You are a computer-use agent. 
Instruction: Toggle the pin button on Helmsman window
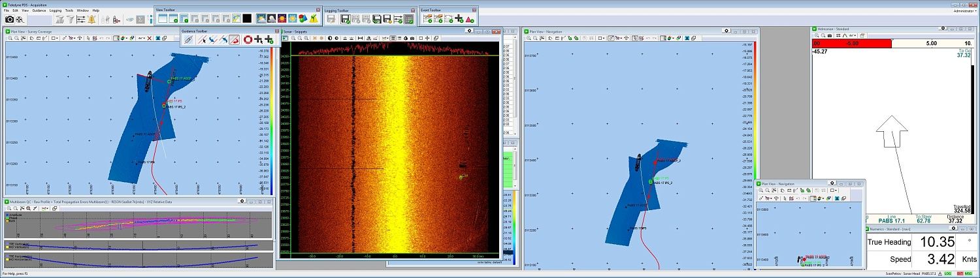(942, 29)
